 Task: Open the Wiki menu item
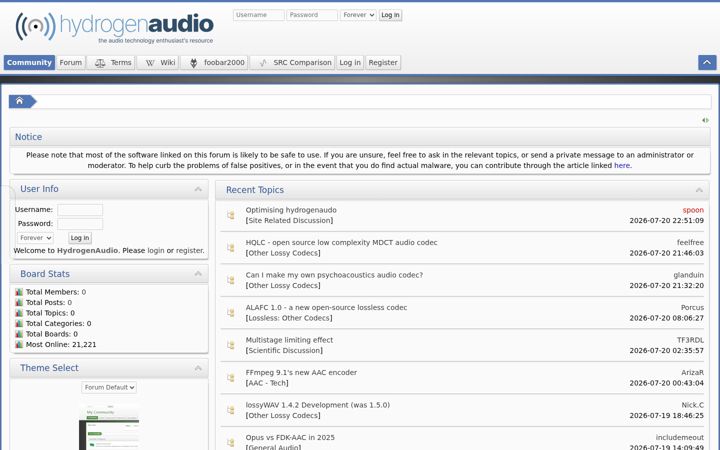point(159,62)
